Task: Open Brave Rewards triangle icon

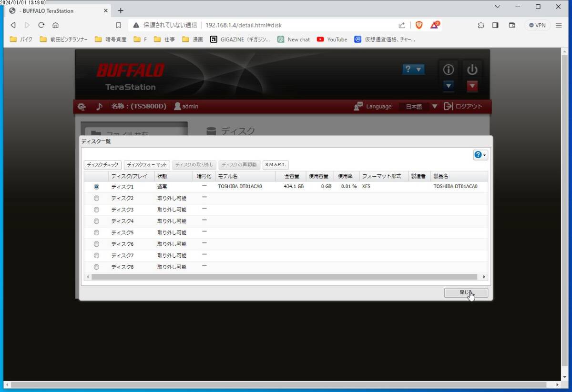Action: [x=434, y=25]
